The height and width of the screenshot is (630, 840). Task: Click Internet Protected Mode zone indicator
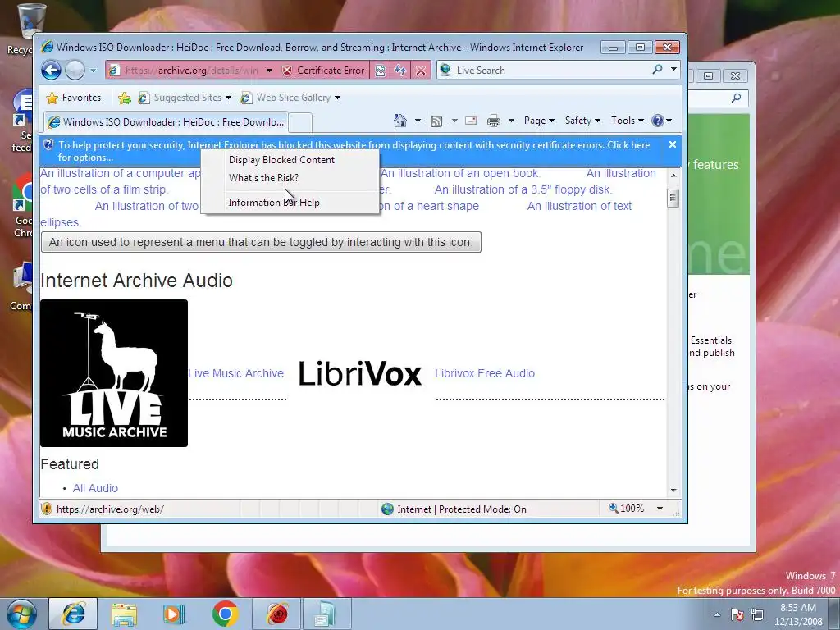click(x=454, y=509)
